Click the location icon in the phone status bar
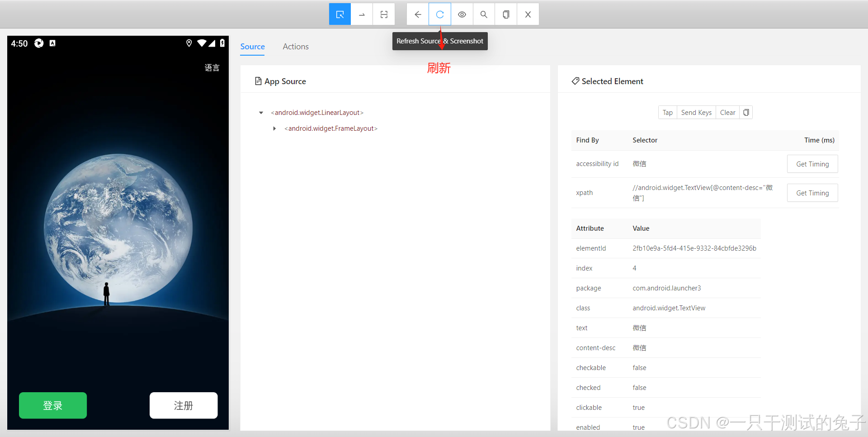The image size is (868, 437). click(x=189, y=43)
